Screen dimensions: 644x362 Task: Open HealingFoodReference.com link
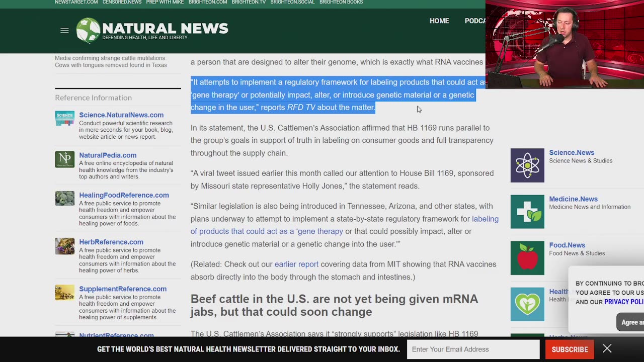[x=124, y=195]
